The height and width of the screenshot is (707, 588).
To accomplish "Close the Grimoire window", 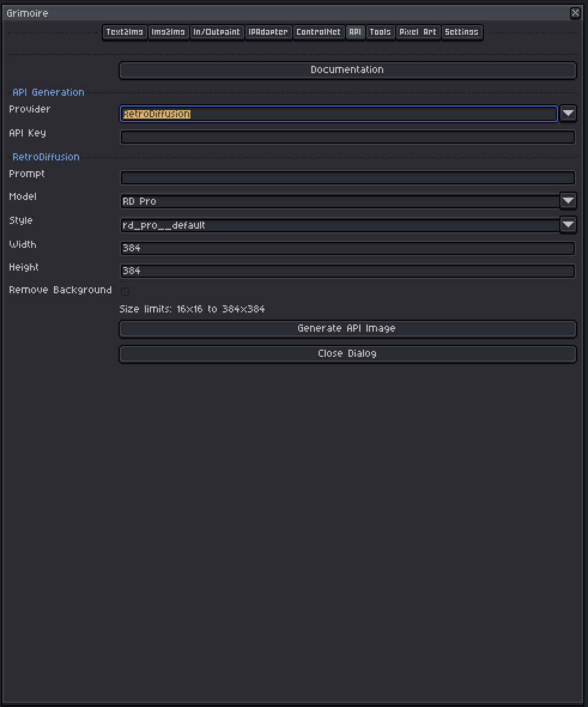I will point(575,13).
